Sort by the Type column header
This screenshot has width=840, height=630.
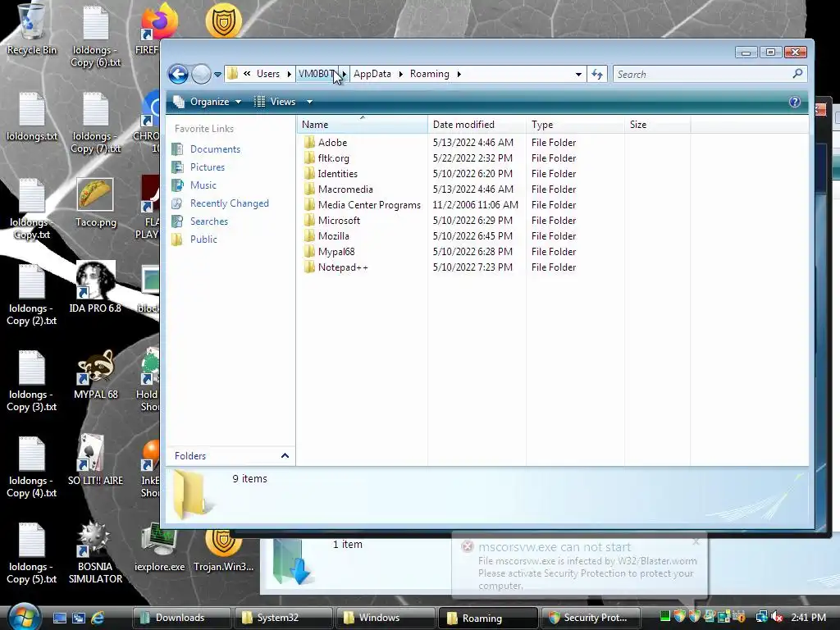click(575, 125)
